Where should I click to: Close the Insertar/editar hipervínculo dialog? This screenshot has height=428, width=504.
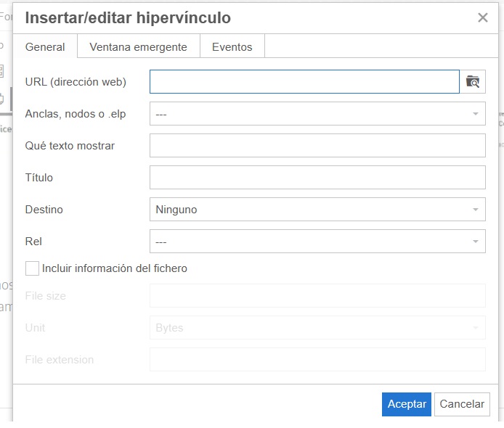pyautogui.click(x=483, y=18)
